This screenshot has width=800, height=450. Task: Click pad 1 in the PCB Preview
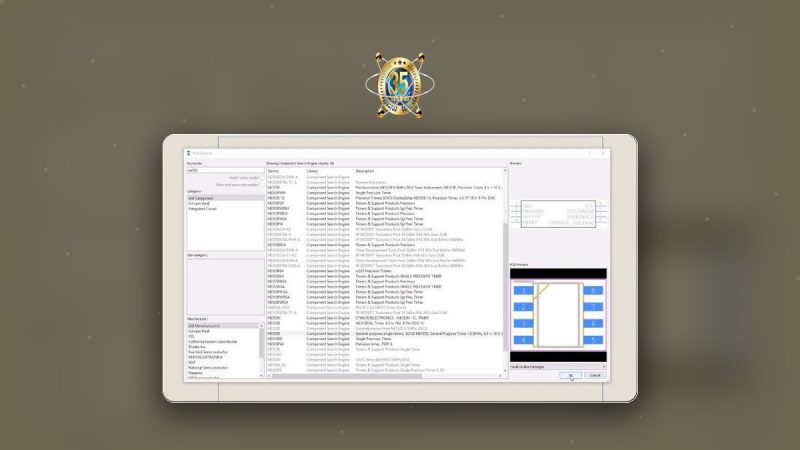pos(523,290)
